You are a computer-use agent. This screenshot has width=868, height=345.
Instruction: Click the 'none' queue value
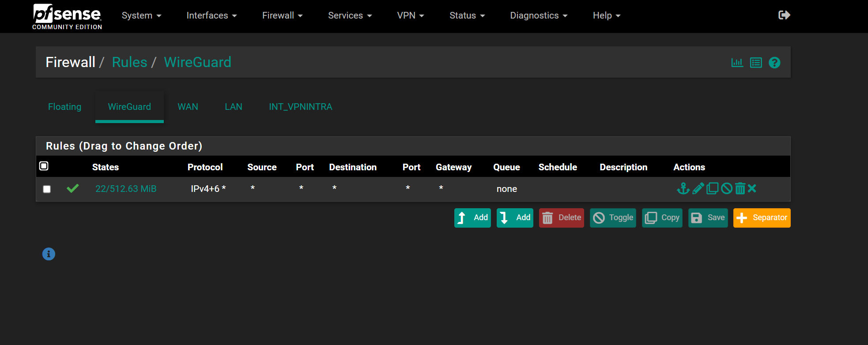pyautogui.click(x=507, y=189)
